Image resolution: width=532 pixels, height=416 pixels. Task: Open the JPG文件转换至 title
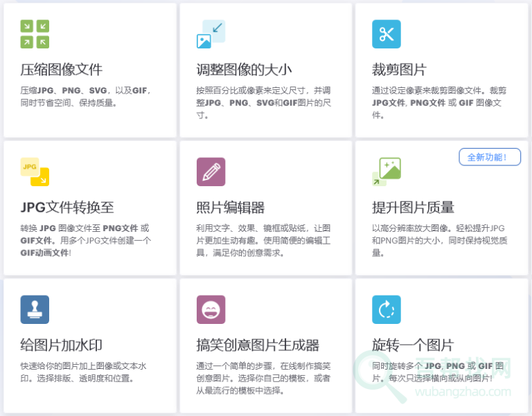click(x=67, y=208)
